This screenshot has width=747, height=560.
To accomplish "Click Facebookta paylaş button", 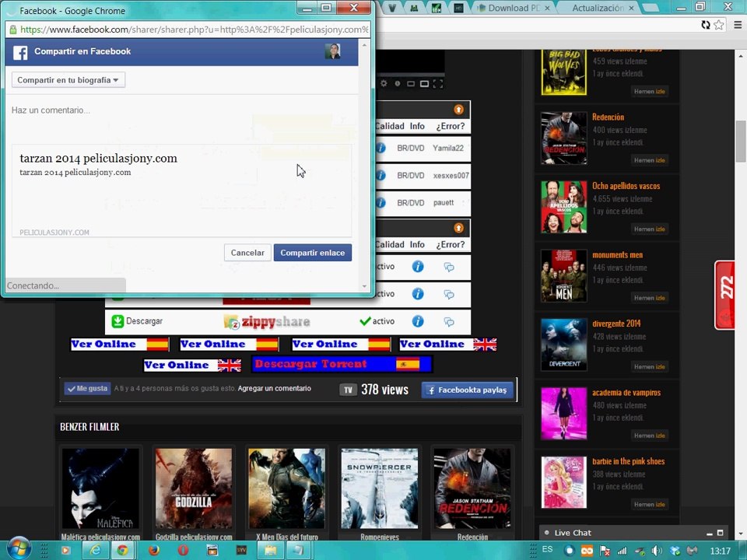I will [x=467, y=390].
